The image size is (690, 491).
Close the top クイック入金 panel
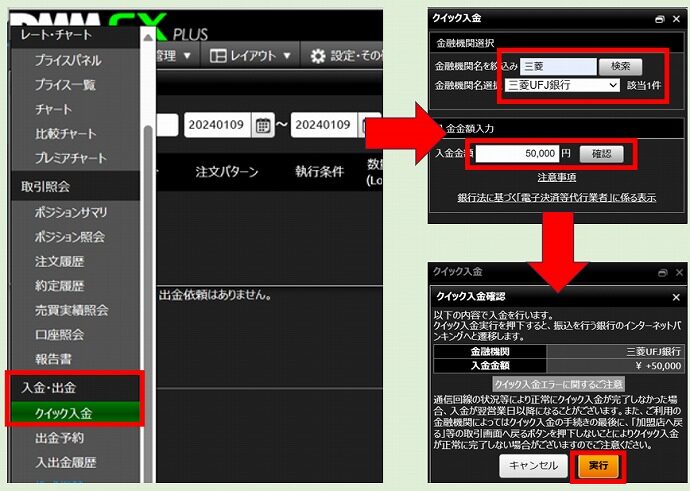(675, 19)
